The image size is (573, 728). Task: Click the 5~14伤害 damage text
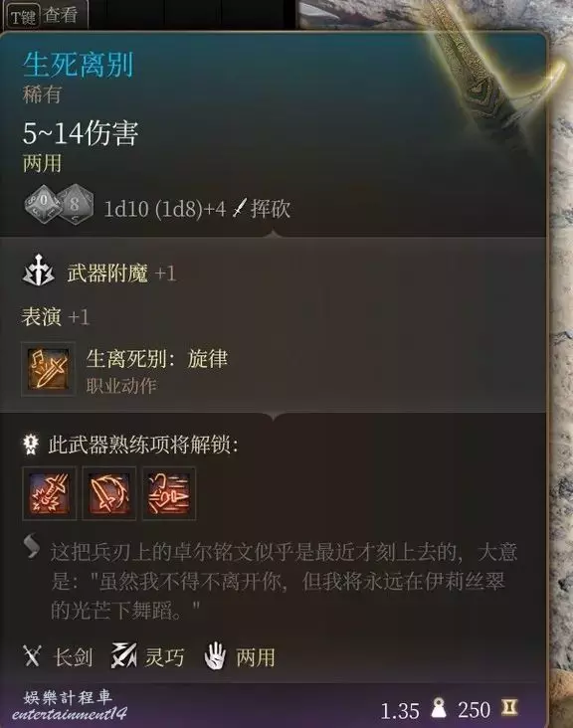pyautogui.click(x=81, y=133)
